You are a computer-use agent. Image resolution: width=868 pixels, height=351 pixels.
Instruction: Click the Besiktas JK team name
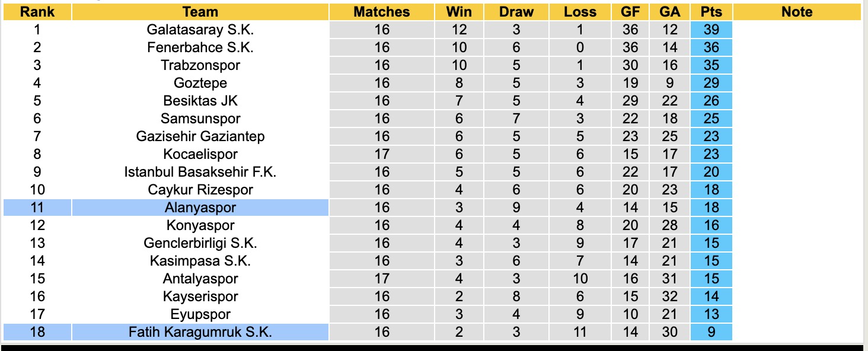(200, 101)
